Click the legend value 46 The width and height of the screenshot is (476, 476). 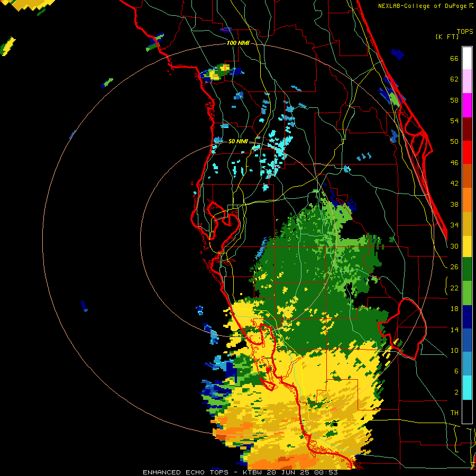[454, 163]
